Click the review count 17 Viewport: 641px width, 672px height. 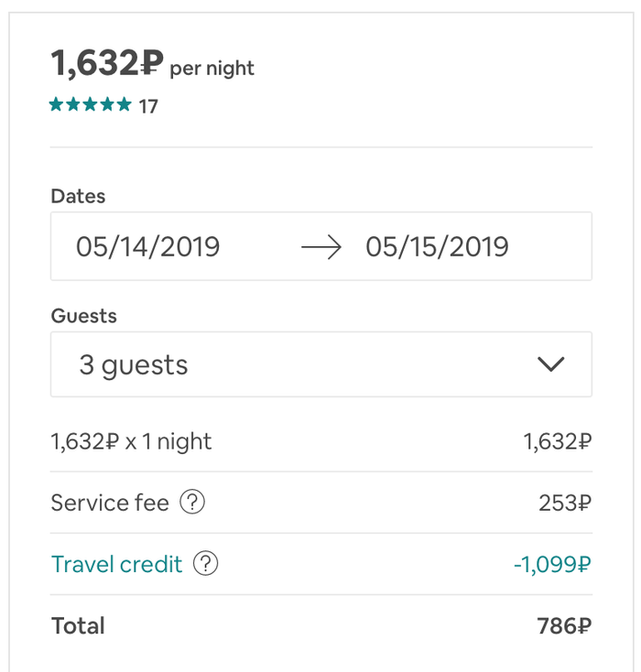(148, 106)
